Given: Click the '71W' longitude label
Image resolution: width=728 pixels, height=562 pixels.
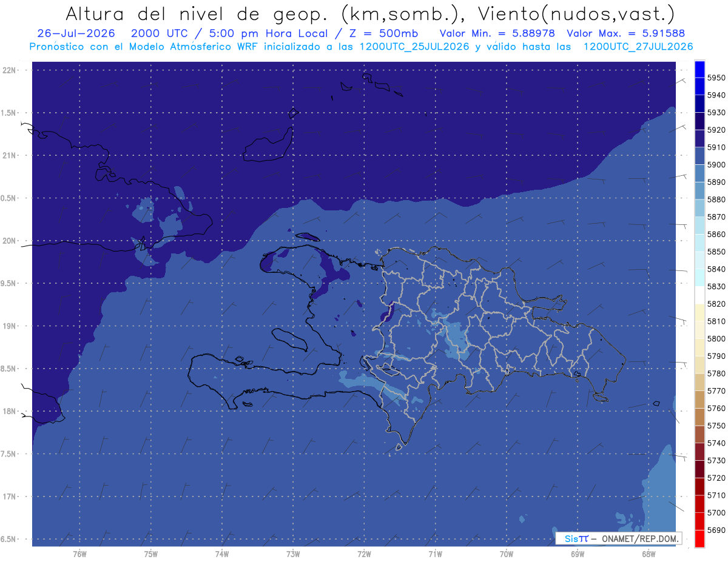Looking at the screenshot, I should coord(435,554).
